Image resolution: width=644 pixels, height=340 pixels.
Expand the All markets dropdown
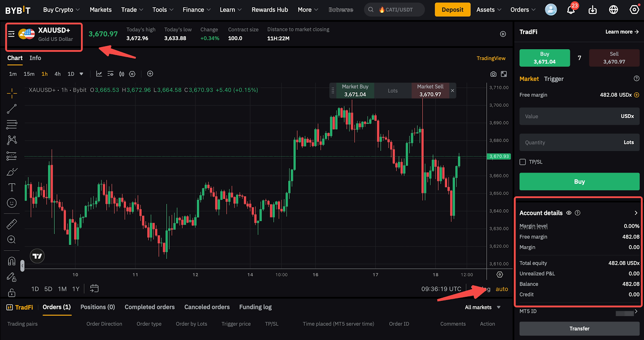click(483, 307)
